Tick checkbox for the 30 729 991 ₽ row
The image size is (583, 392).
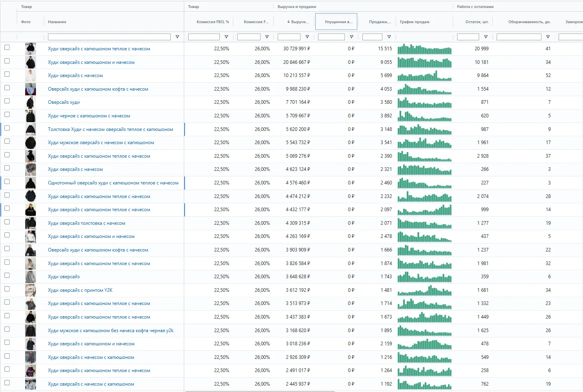(7, 48)
